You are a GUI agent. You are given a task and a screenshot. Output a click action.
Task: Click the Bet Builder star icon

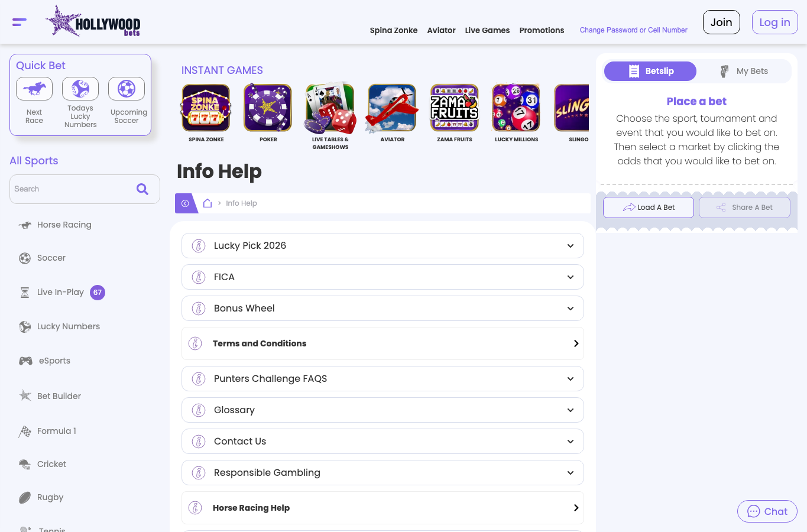[25, 395]
